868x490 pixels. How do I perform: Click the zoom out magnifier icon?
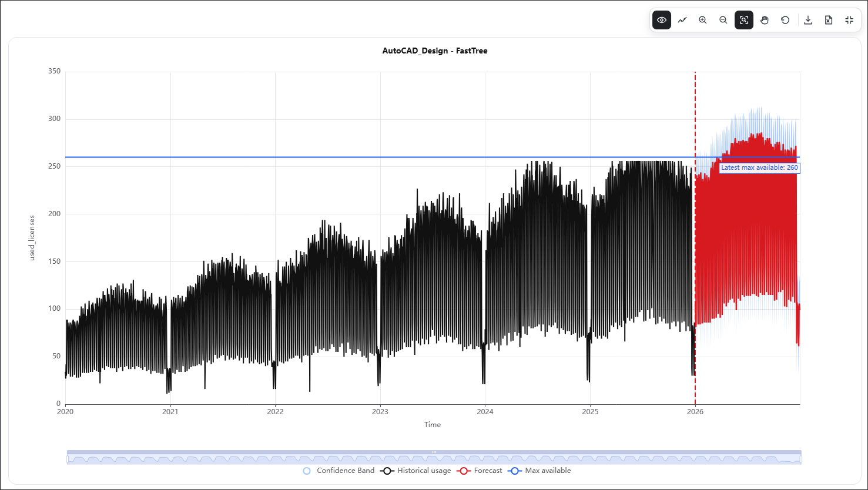click(x=723, y=20)
